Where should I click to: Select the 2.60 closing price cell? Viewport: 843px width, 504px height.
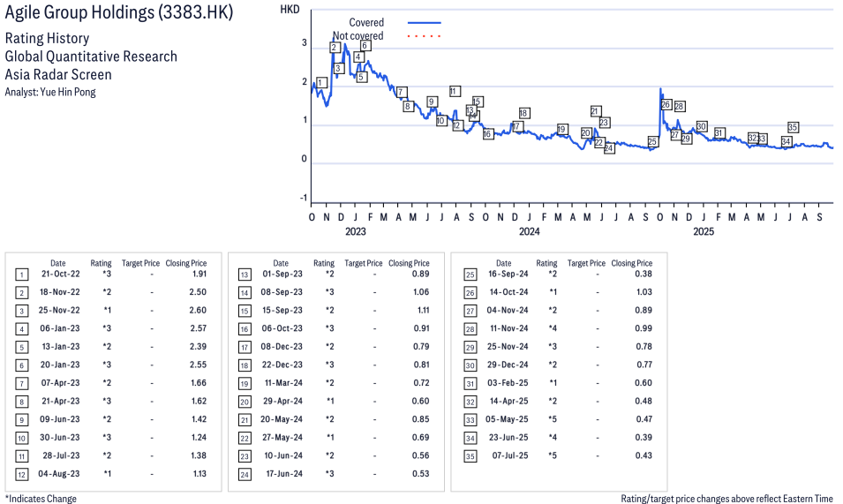tap(197, 311)
